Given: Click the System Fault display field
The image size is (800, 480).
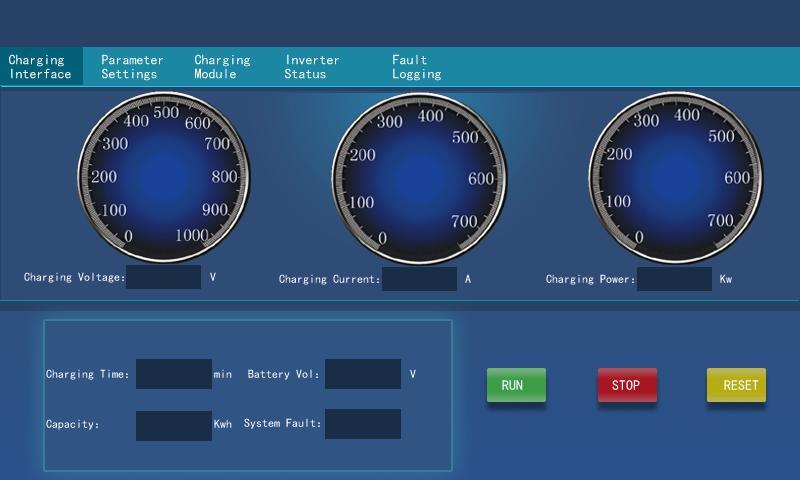Looking at the screenshot, I should tap(362, 424).
